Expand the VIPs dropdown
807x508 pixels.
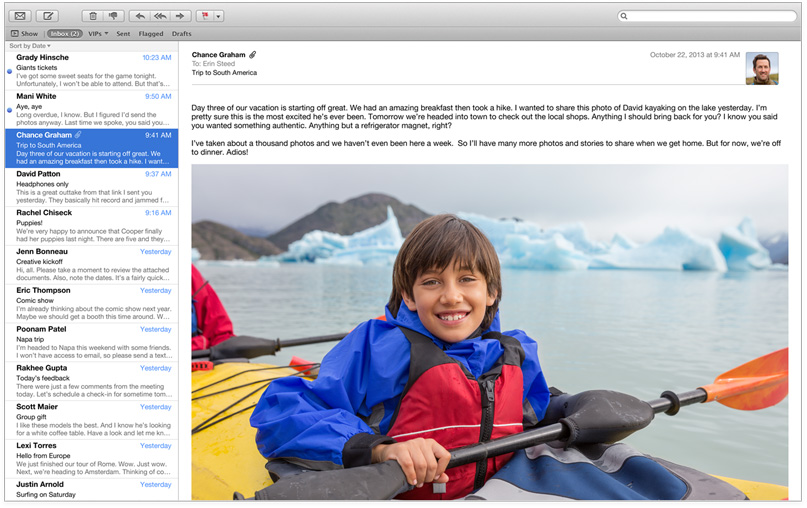pos(98,34)
